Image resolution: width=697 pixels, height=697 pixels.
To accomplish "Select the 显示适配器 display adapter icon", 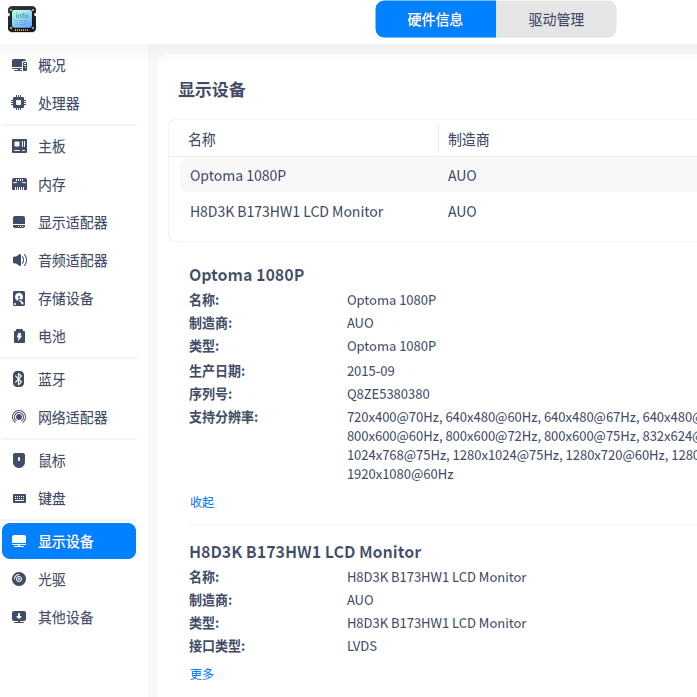I will tap(19, 222).
